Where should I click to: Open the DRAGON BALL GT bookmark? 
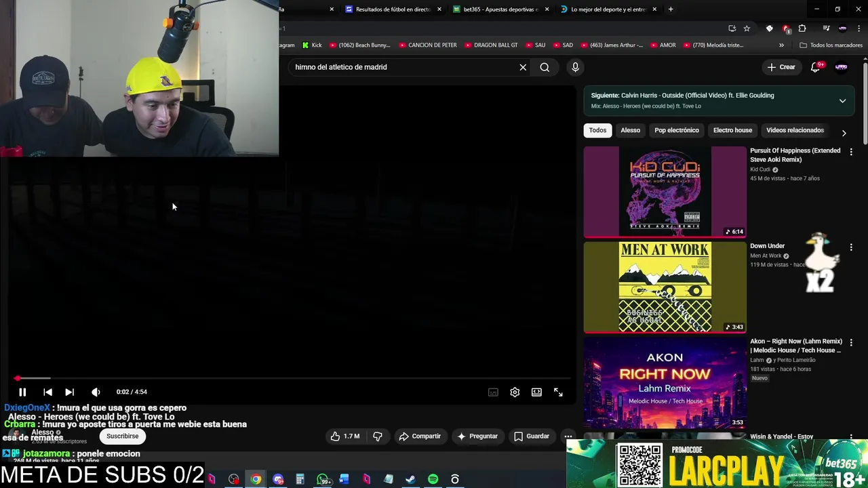click(x=490, y=45)
